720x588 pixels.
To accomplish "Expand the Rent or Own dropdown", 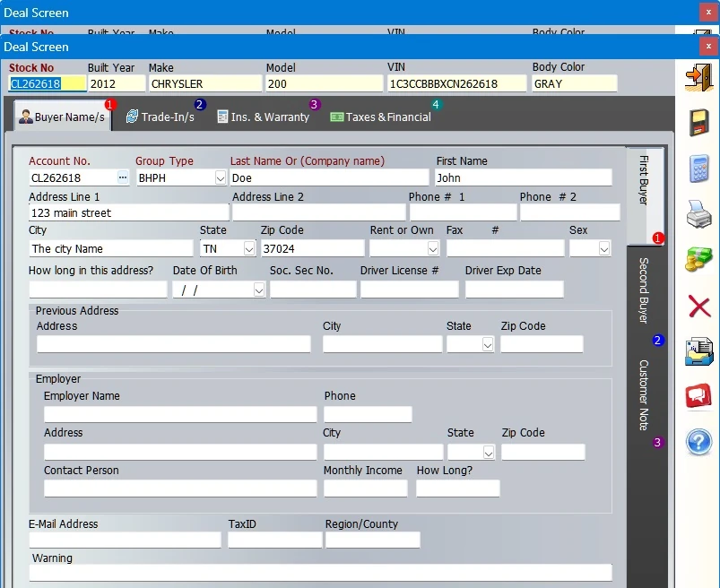I will pyautogui.click(x=433, y=249).
